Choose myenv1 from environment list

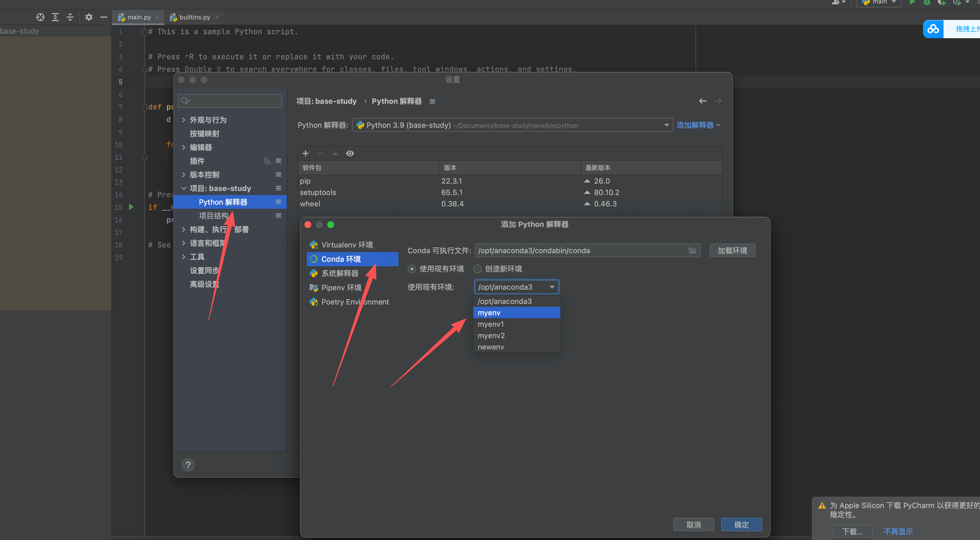tap(491, 324)
